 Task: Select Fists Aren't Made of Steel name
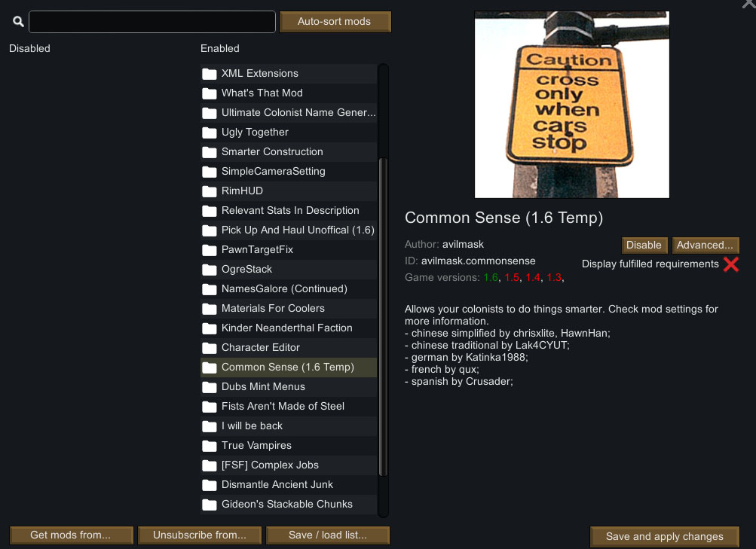point(283,407)
